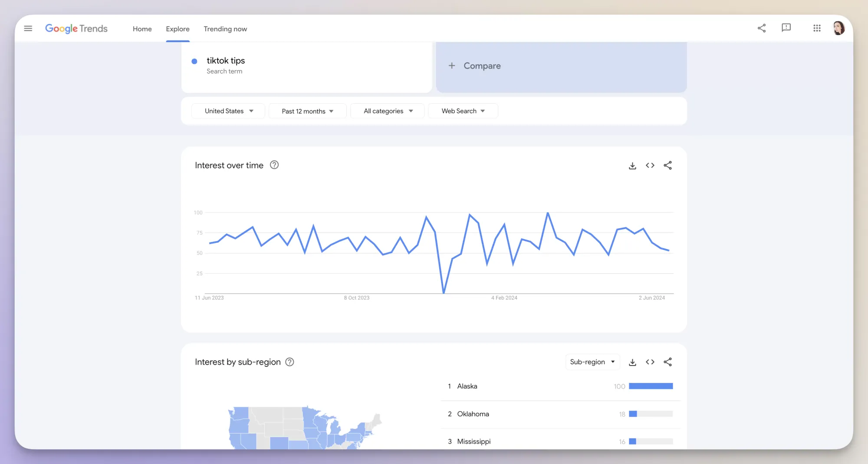Click the 4 Feb 2024 axis label

[504, 298]
